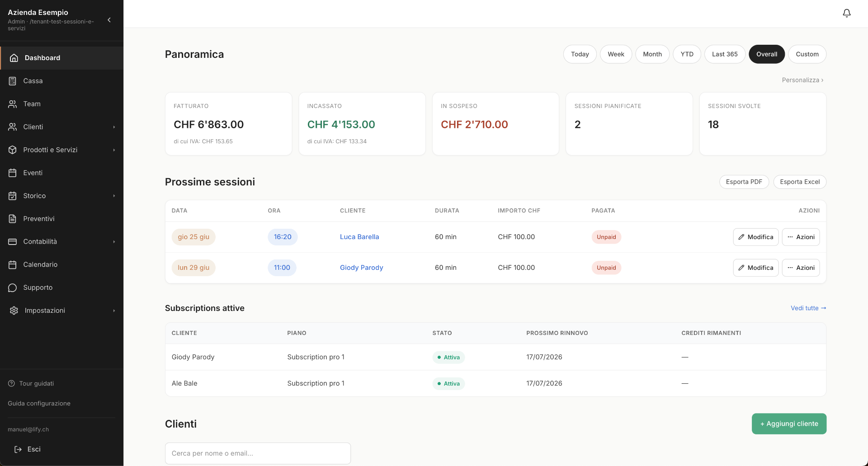Image resolution: width=868 pixels, height=466 pixels.
Task: Click Modifica for the gio 25 giu session
Action: 755,237
